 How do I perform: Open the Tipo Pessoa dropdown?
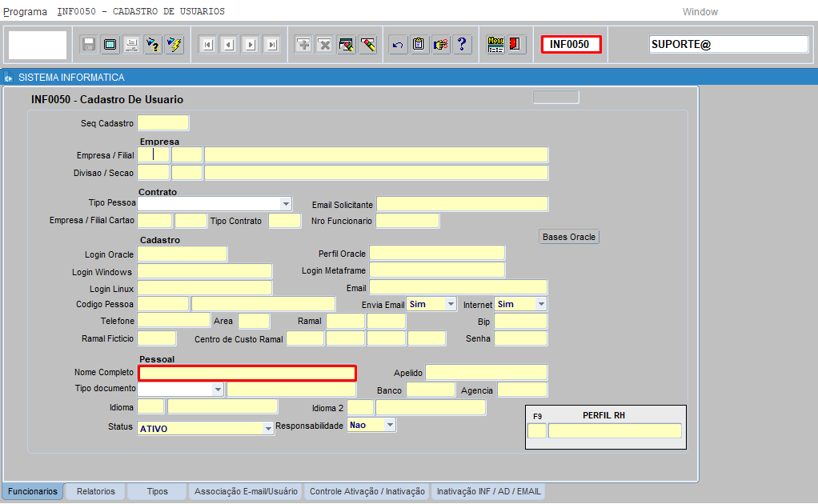click(286, 203)
